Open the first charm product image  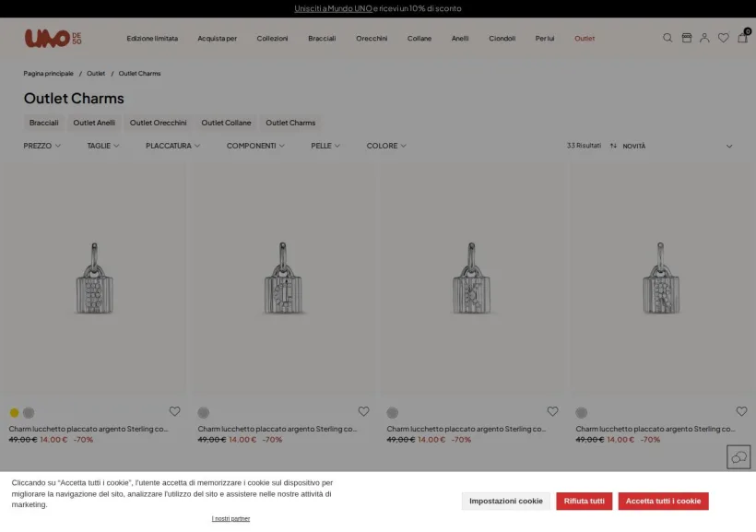94,278
